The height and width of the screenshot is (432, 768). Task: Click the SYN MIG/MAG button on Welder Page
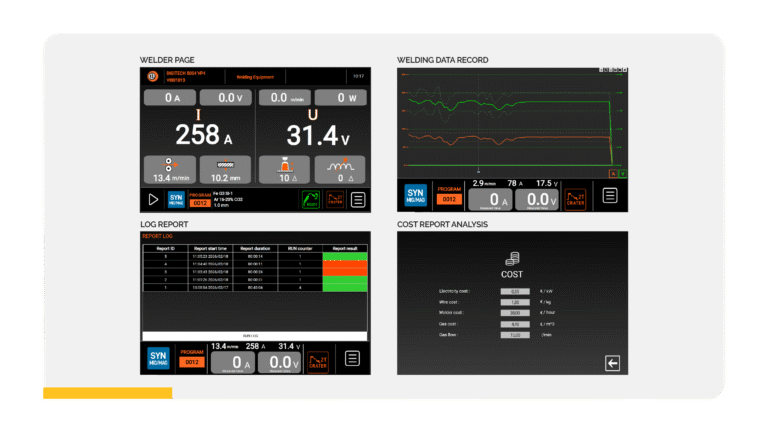tap(176, 199)
